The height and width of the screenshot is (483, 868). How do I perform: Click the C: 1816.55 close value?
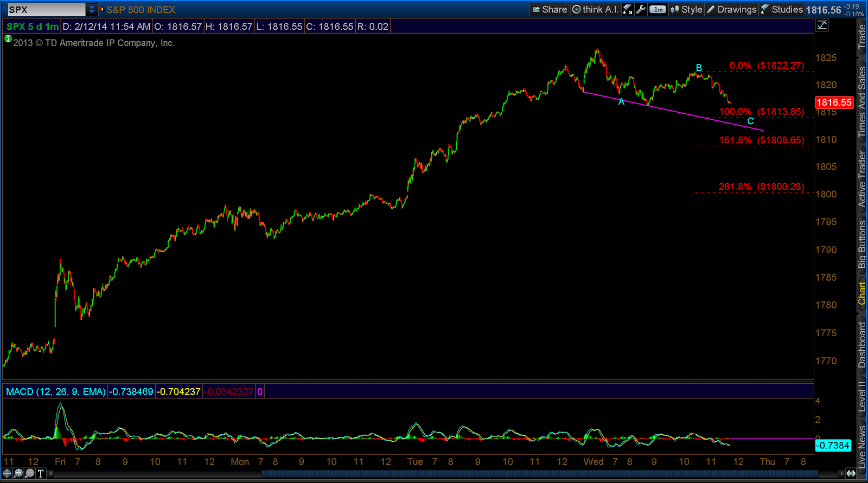(x=329, y=27)
